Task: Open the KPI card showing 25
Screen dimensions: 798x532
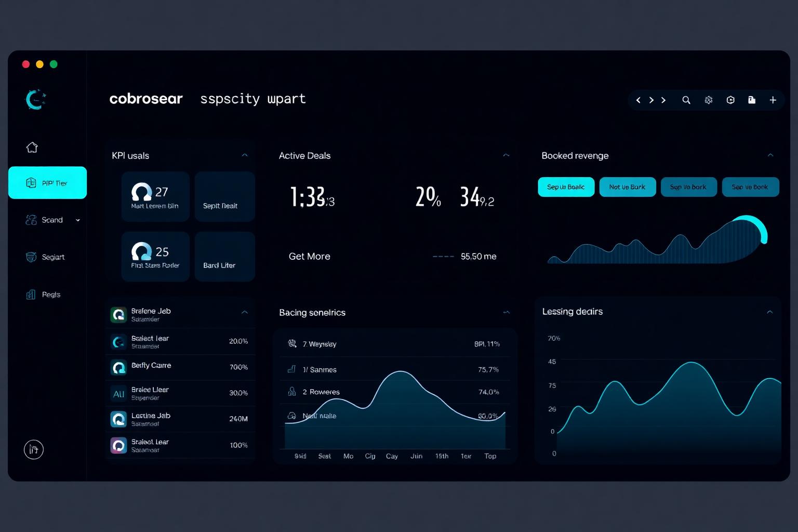Action: [155, 257]
